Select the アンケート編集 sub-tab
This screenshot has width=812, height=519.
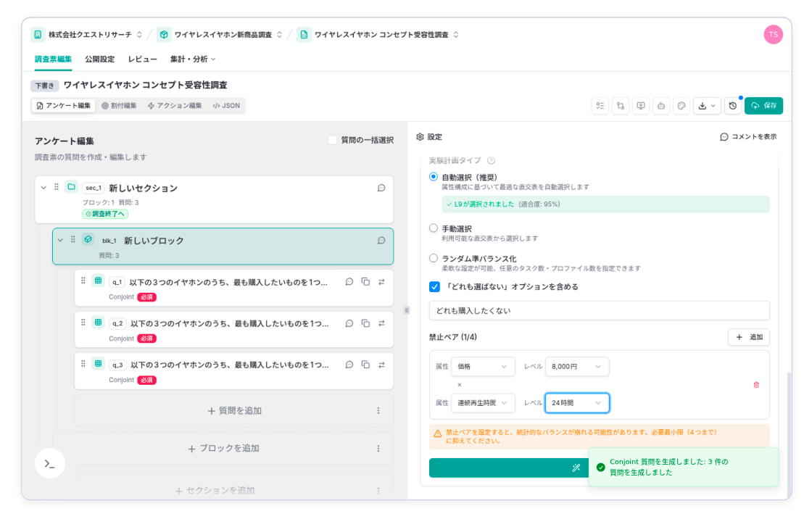click(63, 106)
